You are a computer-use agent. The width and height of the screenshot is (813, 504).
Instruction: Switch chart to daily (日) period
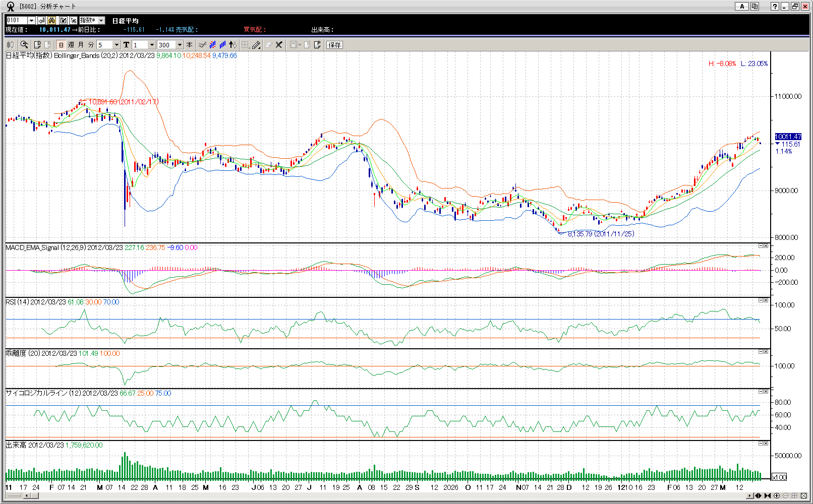(x=61, y=45)
